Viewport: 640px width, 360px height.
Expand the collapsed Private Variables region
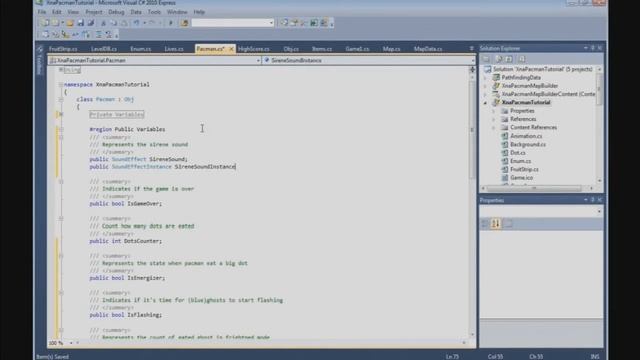click(61, 114)
